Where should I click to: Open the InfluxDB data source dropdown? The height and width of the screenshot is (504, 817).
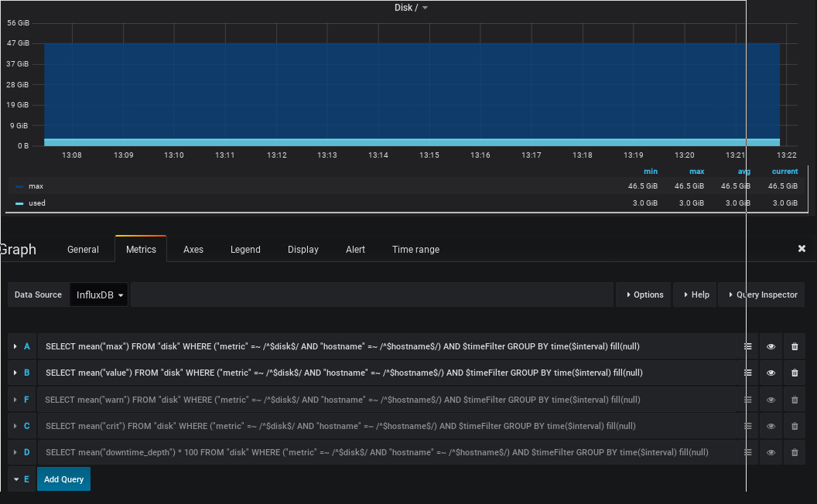coord(99,295)
